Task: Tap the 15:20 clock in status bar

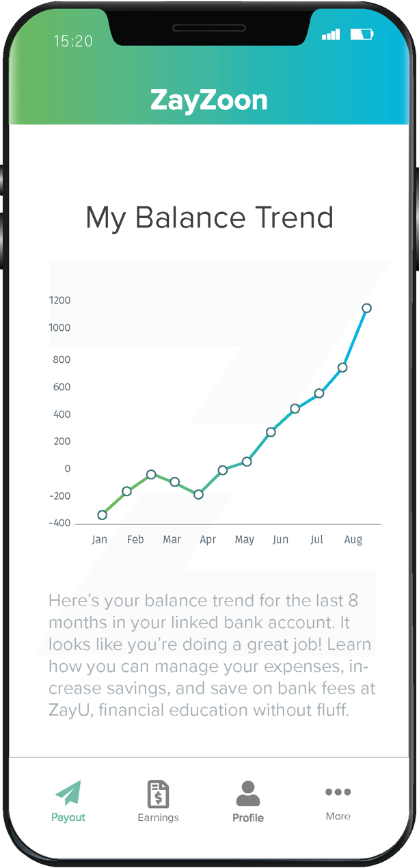Action: point(73,41)
